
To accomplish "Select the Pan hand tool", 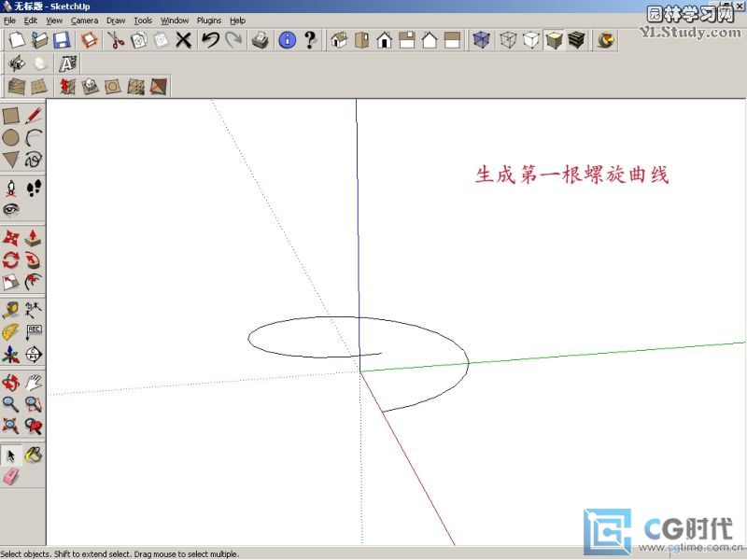I will [34, 383].
